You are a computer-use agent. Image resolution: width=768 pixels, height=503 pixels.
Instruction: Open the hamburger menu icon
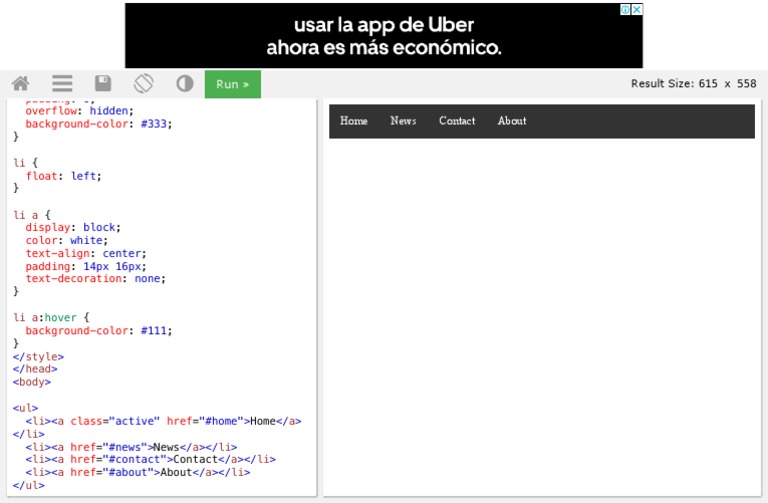point(62,84)
